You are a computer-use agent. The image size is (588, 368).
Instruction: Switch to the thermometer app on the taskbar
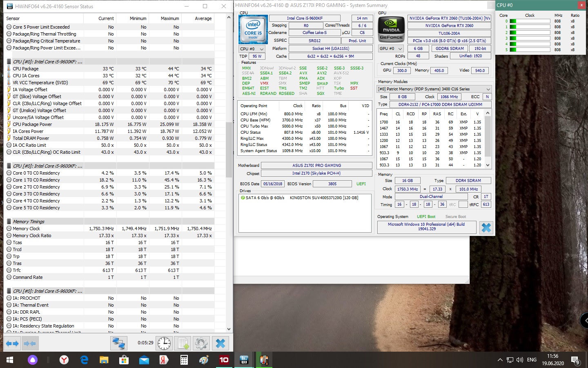pyautogui.click(x=264, y=360)
